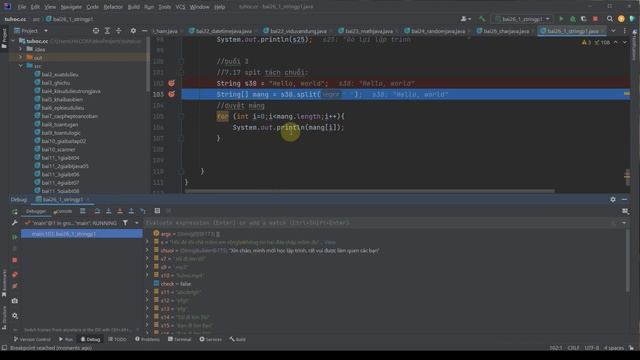
Task: Open Build tool window button
Action: tap(237, 339)
